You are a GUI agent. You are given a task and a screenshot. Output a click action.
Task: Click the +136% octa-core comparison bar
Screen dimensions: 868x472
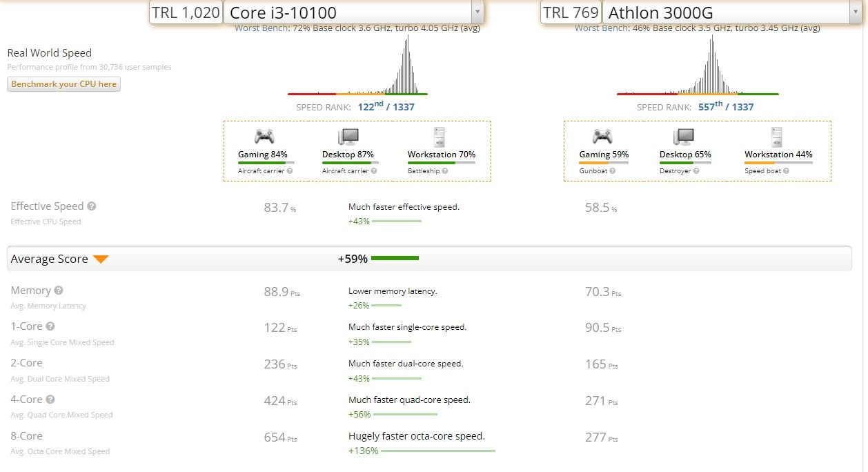click(x=438, y=451)
